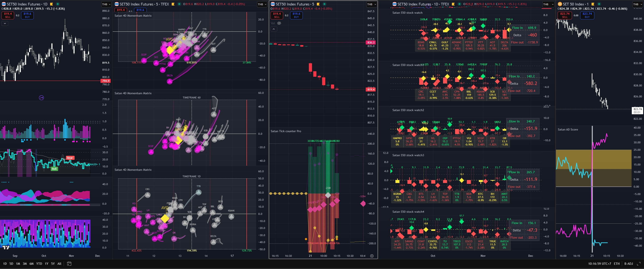Viewport: 644px width, 269px height.
Task: Open the Go to date calendar icon
Action: (69, 264)
